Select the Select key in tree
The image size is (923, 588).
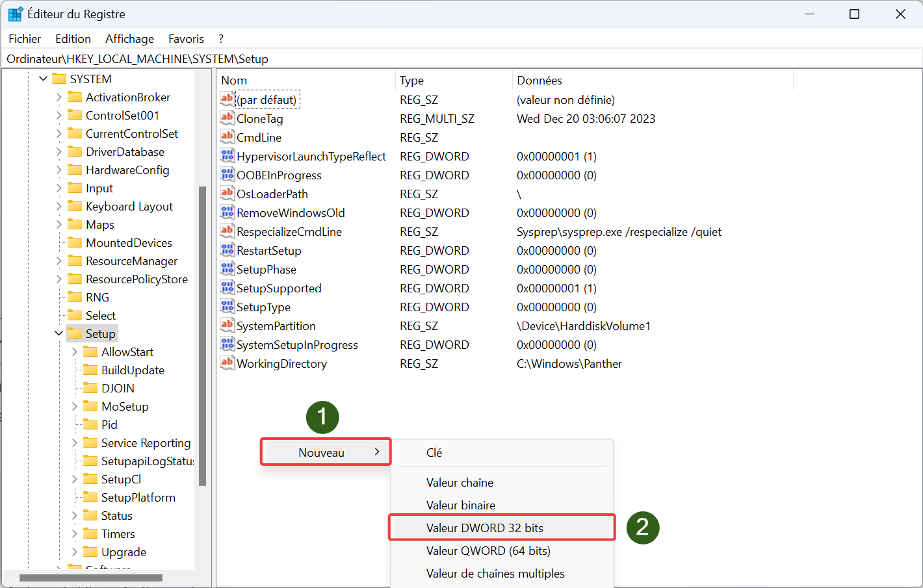(101, 315)
